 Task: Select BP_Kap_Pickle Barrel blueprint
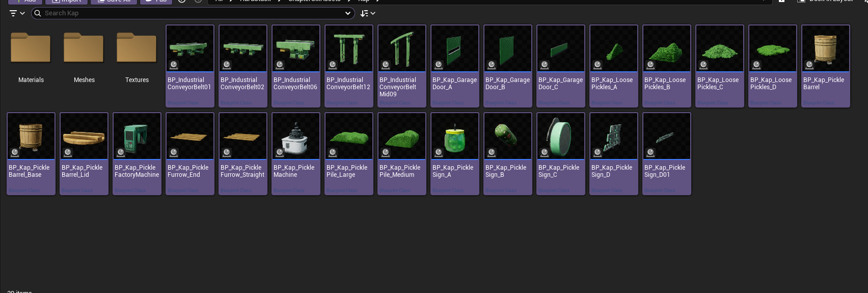tap(826, 66)
